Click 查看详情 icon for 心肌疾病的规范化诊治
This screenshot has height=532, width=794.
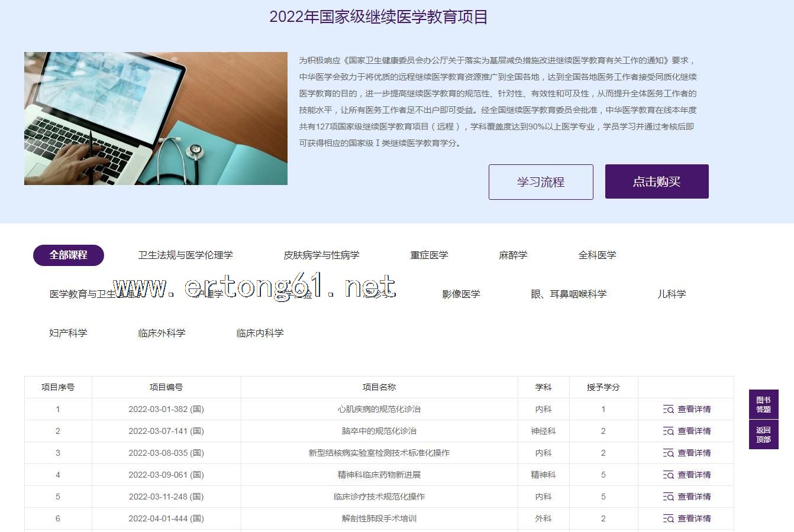pyautogui.click(x=669, y=409)
